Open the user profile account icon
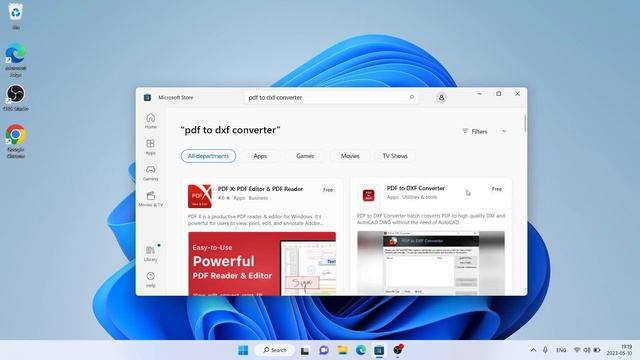Viewport: 640px width, 360px height. (441, 98)
